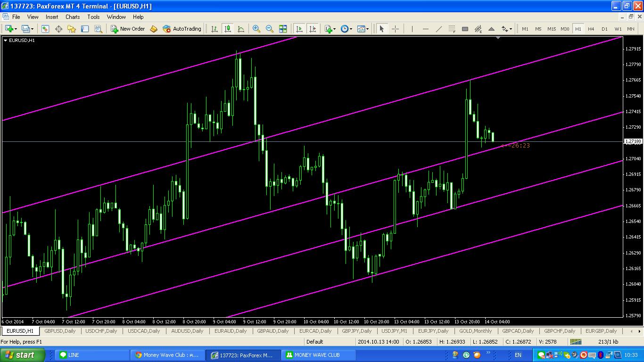Toggle chart auto scroll
The height and width of the screenshot is (362, 644).
pyautogui.click(x=299, y=29)
